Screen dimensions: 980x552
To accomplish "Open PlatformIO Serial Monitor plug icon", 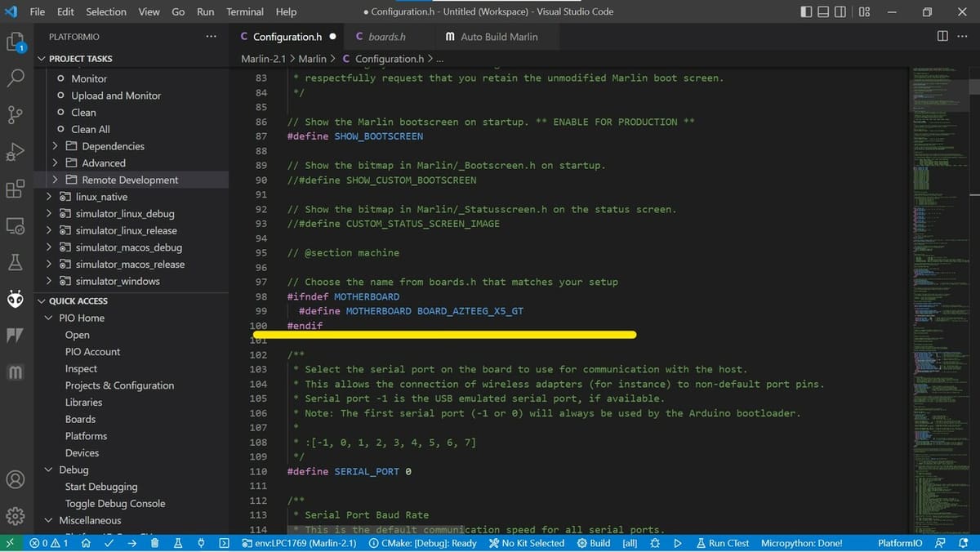I will coord(201,543).
